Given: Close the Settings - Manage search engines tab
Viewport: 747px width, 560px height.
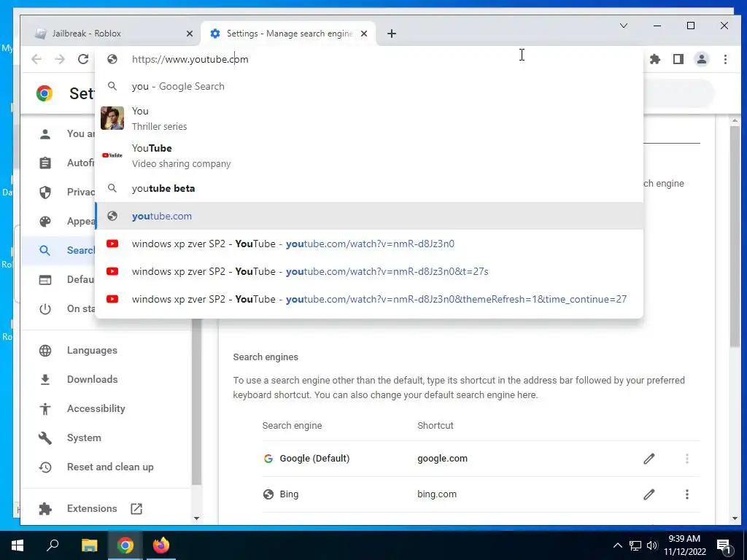Looking at the screenshot, I should point(364,34).
